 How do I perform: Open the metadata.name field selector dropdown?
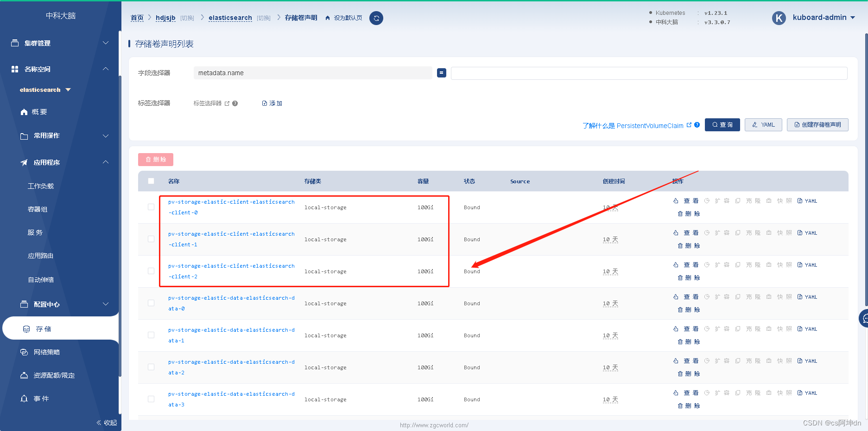(x=313, y=73)
